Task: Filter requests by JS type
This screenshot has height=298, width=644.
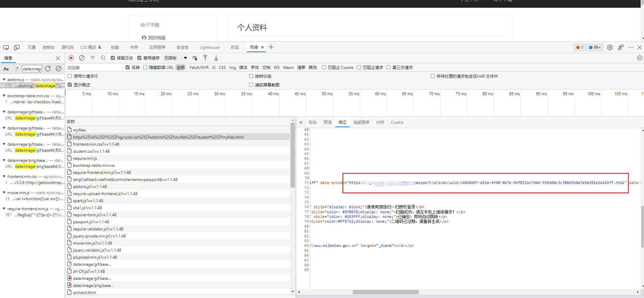Action: click(x=213, y=68)
